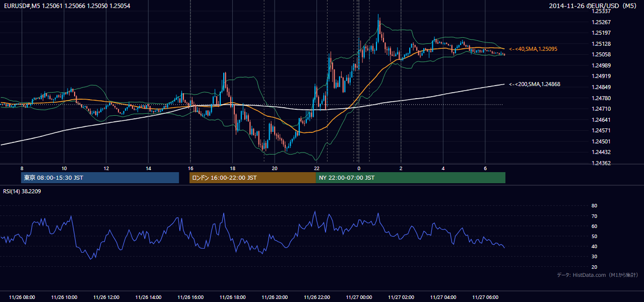Click the 11/26 10:00 bottom time label
Viewport: 644px width, 302px height.
[x=64, y=297]
